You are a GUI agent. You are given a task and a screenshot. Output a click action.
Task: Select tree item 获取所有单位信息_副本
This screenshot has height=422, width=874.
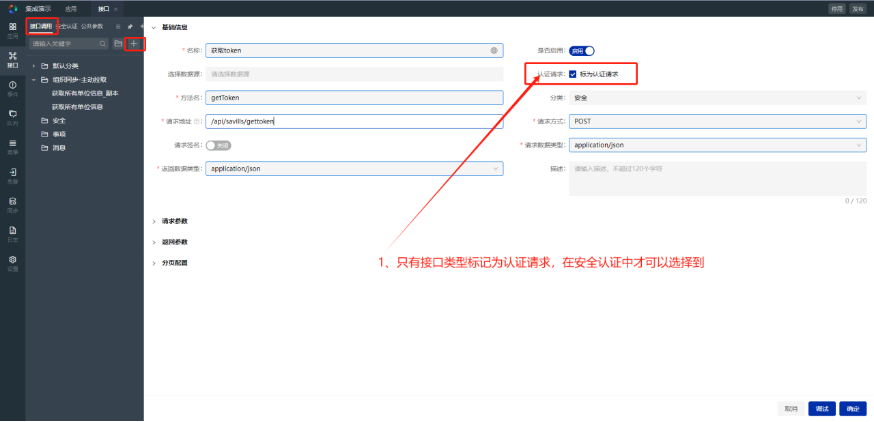click(85, 93)
